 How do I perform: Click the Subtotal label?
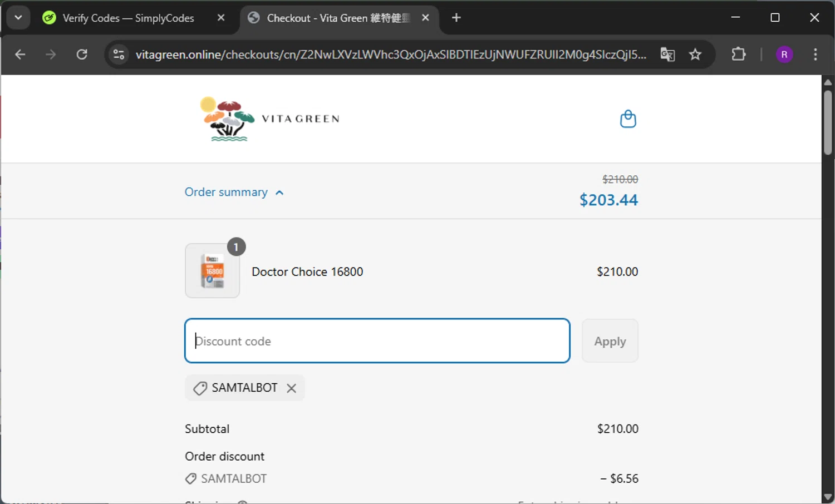207,429
